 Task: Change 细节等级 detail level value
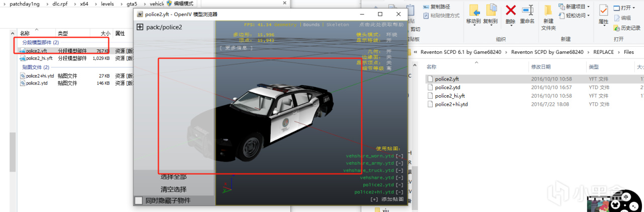click(388, 68)
